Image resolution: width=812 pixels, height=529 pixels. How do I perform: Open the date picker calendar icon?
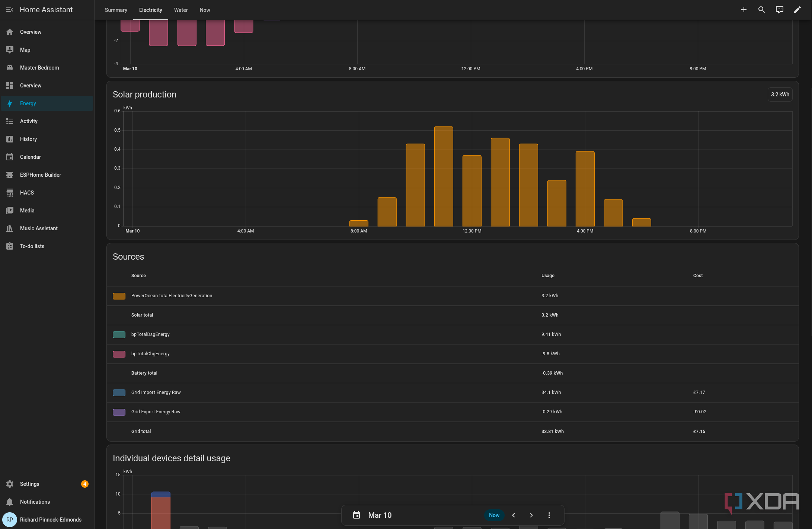pyautogui.click(x=357, y=515)
